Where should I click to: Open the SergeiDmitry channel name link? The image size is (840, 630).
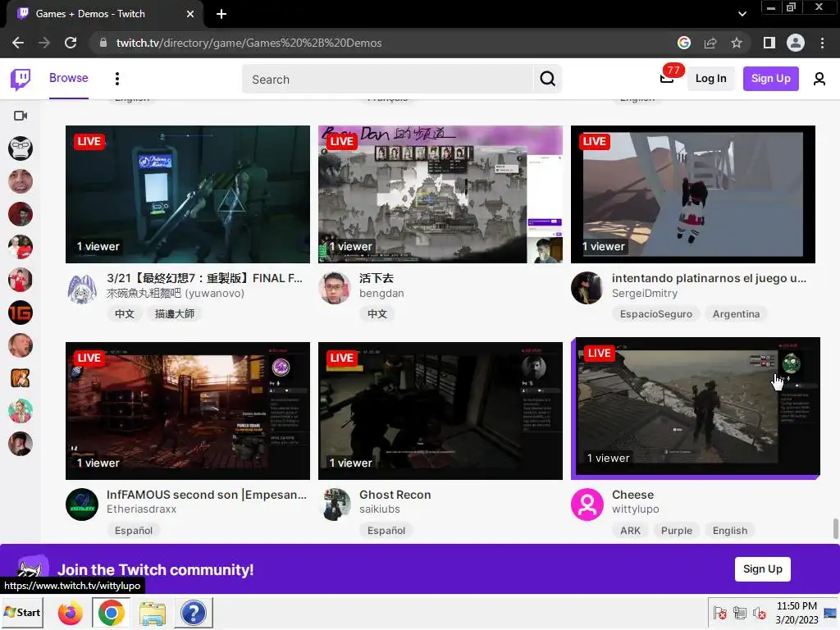coord(645,293)
